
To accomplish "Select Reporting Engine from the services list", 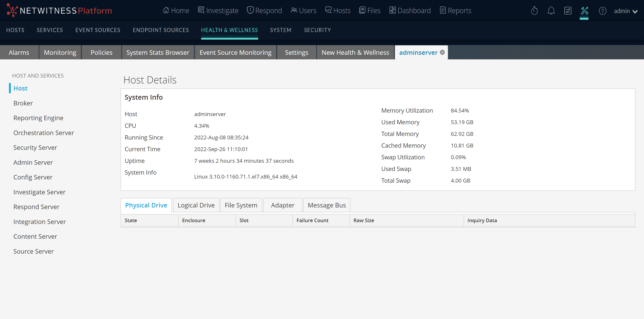I will (38, 118).
